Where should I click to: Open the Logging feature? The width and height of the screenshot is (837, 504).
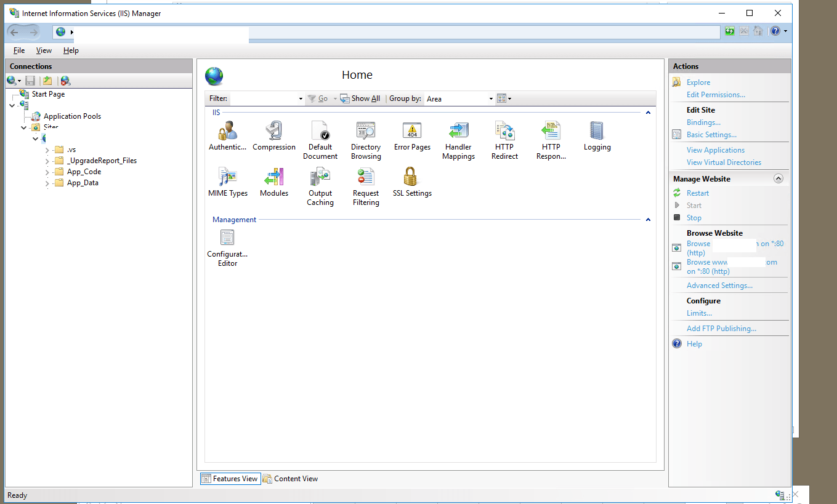[597, 135]
